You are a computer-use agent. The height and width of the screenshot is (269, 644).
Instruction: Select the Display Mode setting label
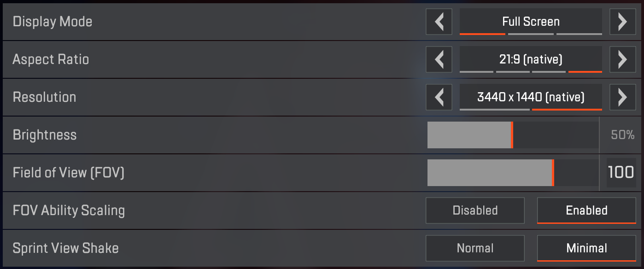pyautogui.click(x=53, y=22)
